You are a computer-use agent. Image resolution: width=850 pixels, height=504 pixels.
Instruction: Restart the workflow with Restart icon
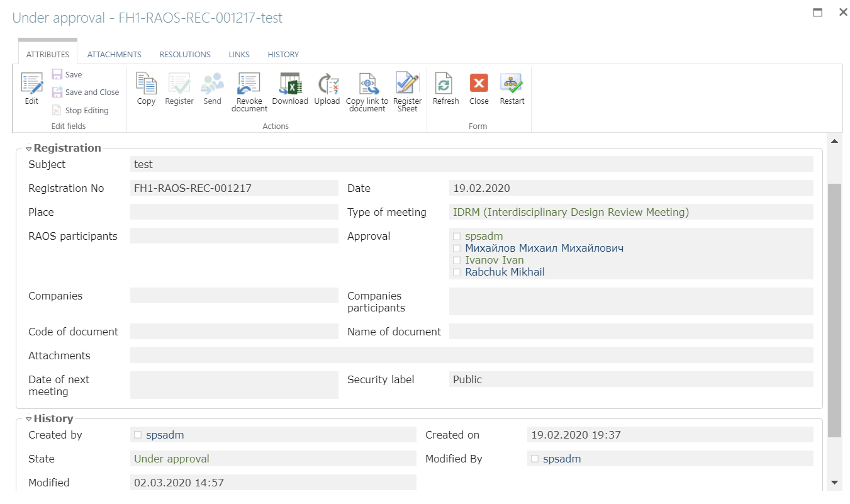512,84
